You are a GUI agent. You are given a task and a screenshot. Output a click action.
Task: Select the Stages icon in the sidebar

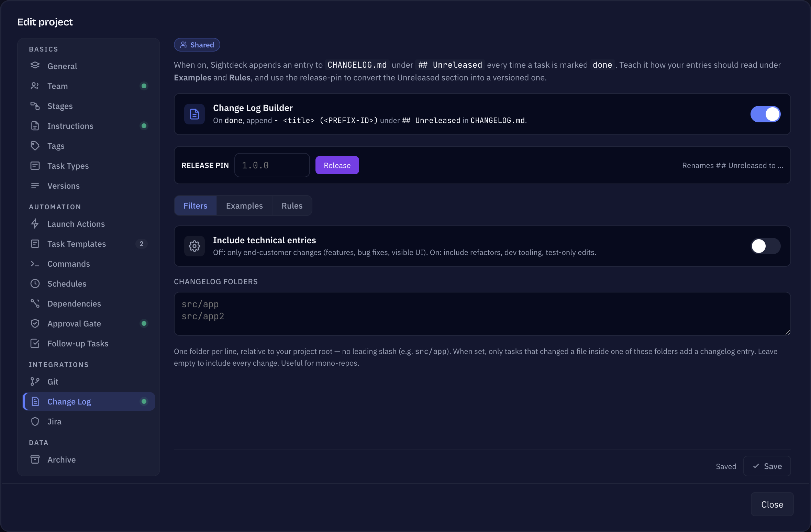point(35,106)
